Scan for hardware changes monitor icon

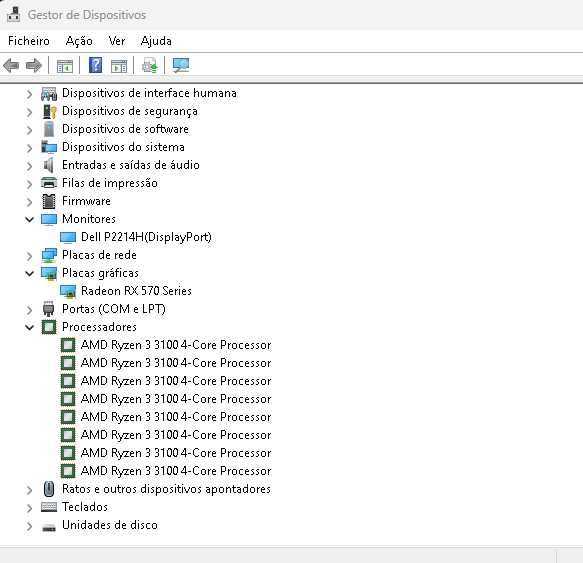click(181, 66)
